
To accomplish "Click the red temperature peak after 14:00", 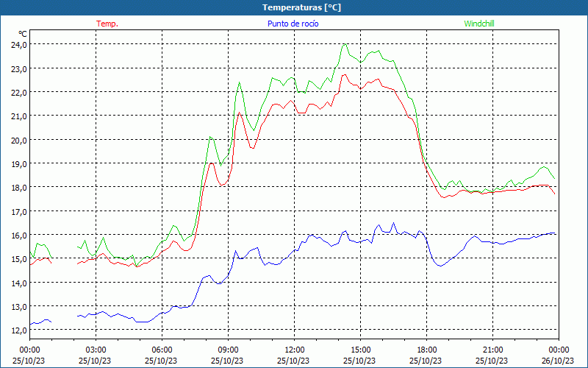I will pos(345,75).
